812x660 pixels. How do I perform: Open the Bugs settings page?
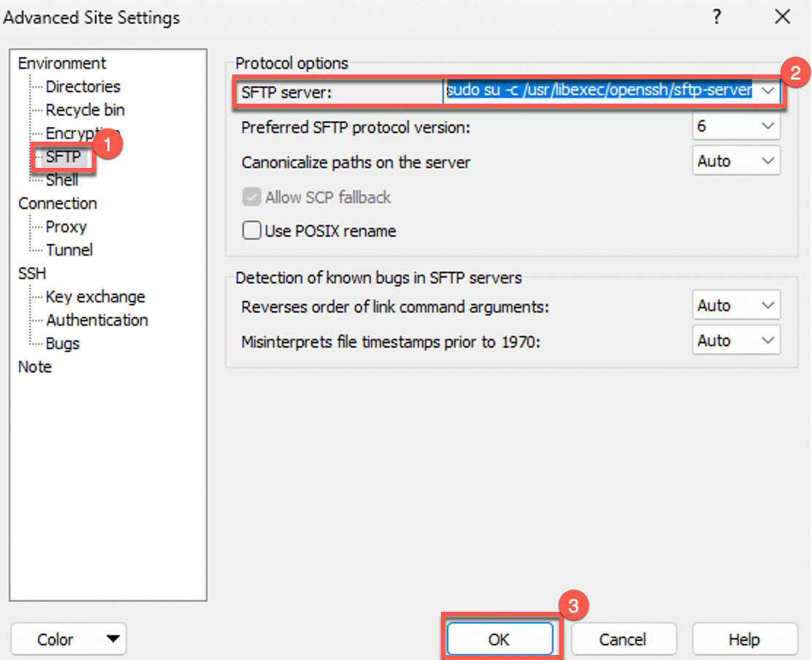tap(62, 344)
